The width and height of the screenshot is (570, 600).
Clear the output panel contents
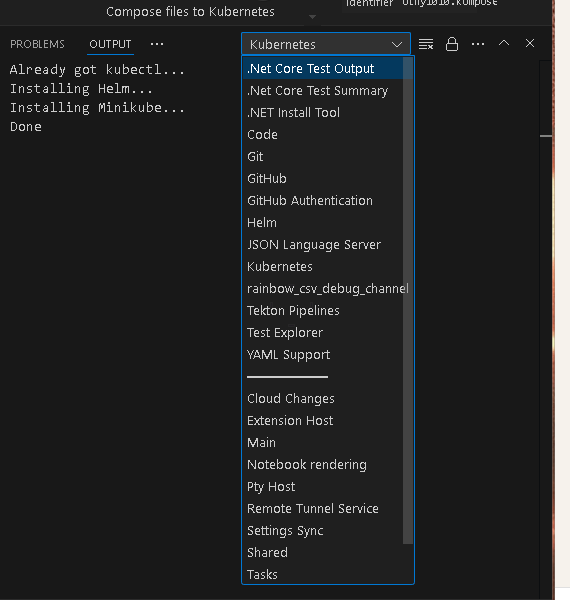point(426,44)
